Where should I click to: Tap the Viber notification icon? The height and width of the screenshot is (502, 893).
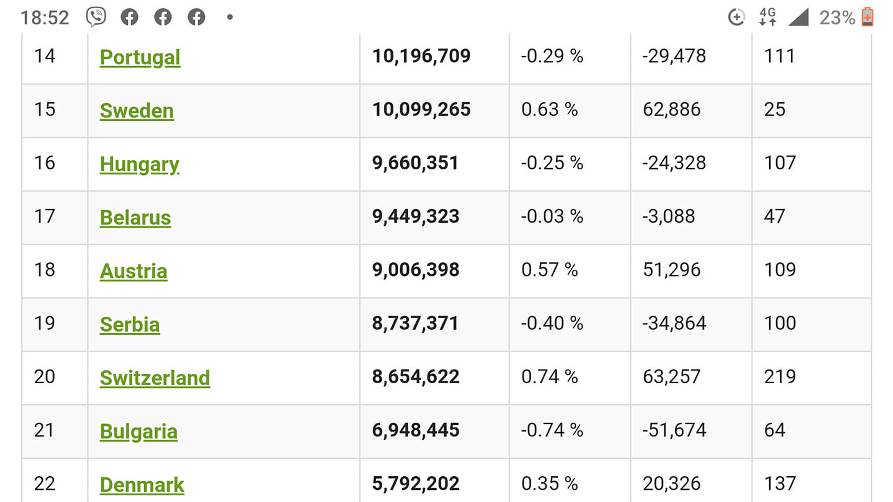96,17
